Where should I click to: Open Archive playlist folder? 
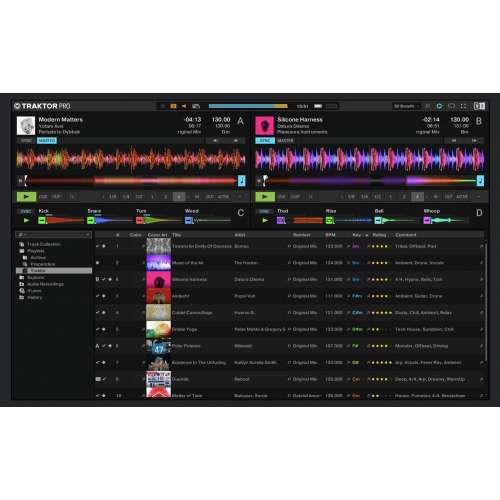point(38,258)
